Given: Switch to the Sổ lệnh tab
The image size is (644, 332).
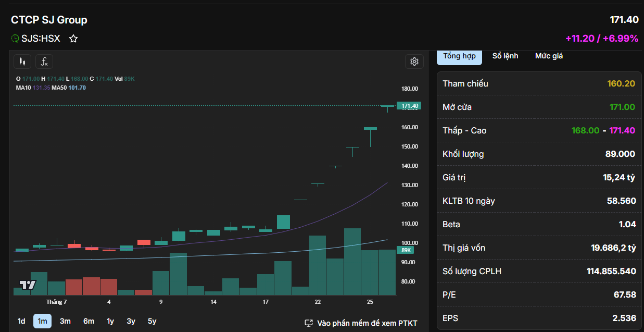Looking at the screenshot, I should coord(506,56).
